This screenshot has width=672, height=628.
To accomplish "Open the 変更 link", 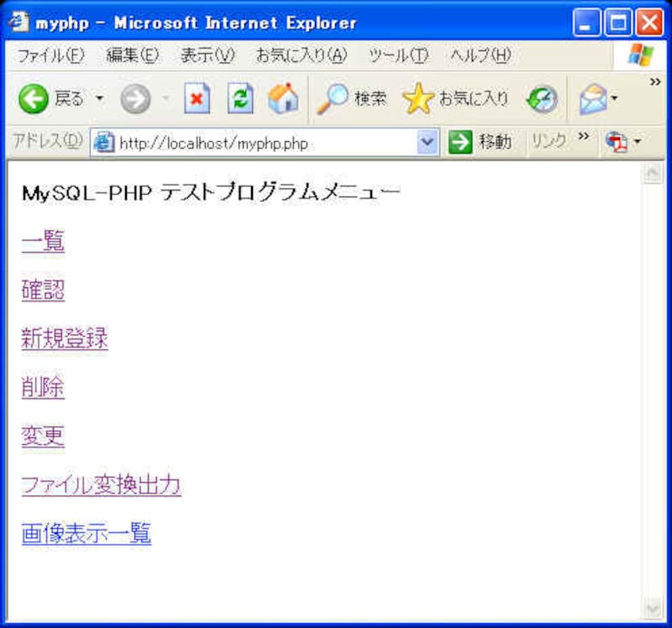I will click(44, 436).
